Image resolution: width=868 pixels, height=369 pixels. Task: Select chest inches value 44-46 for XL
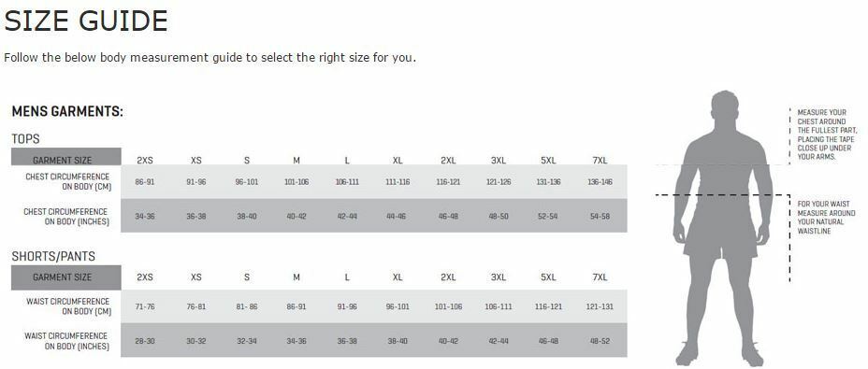[398, 217]
